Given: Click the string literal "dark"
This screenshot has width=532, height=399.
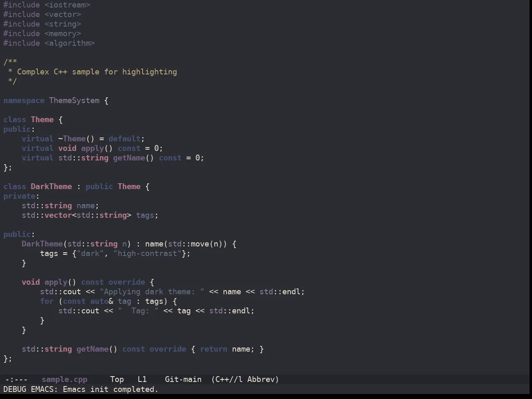Looking at the screenshot, I should coord(90,254).
